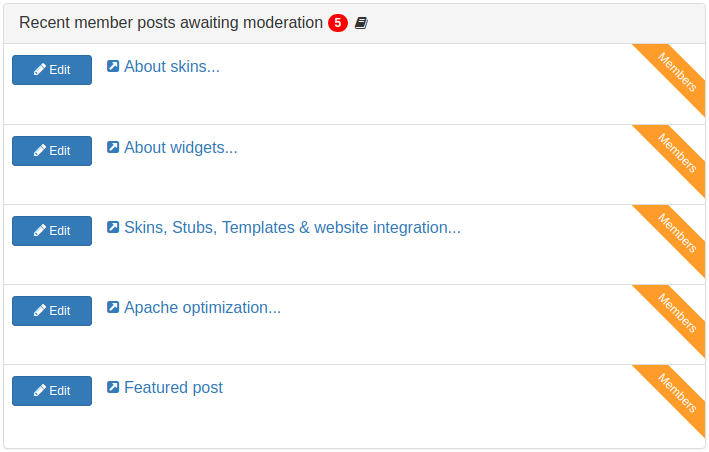Click permalink icon beside Apache optimization

113,307
